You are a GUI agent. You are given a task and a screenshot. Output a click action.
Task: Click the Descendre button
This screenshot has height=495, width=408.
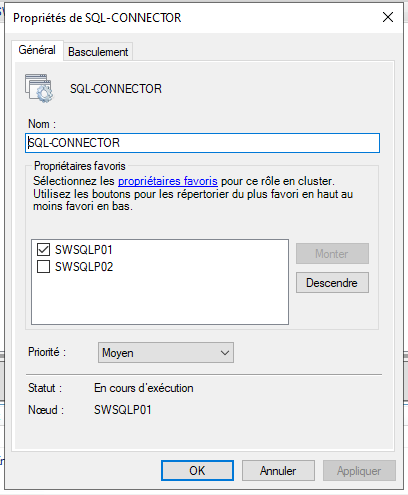[332, 283]
